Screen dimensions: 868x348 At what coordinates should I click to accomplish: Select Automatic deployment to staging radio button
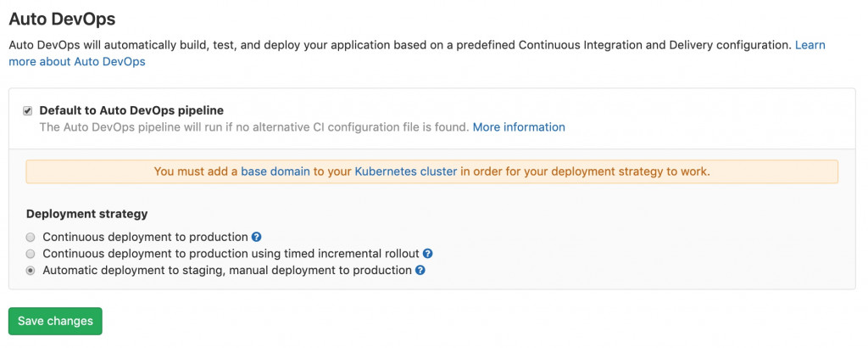[x=31, y=271]
